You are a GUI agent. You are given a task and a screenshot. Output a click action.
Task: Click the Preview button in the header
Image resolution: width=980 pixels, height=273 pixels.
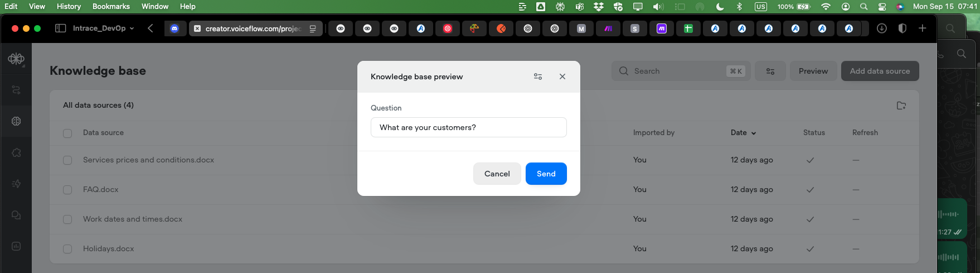[x=813, y=71]
